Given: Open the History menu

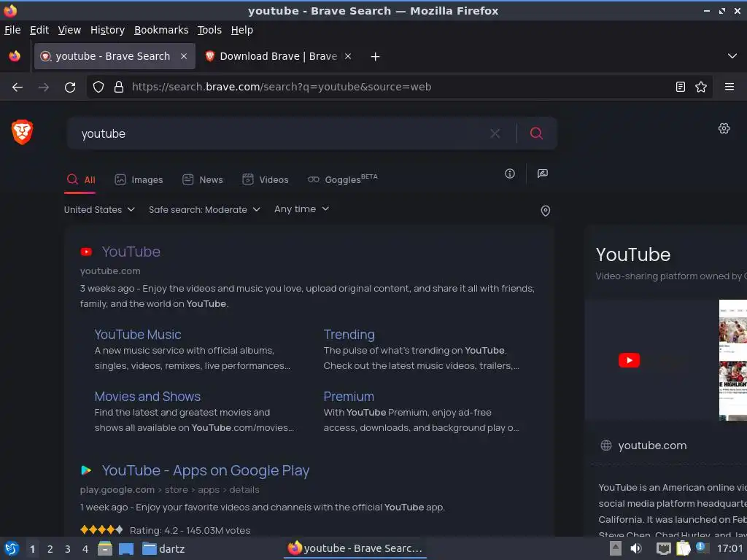Looking at the screenshot, I should click(x=107, y=30).
